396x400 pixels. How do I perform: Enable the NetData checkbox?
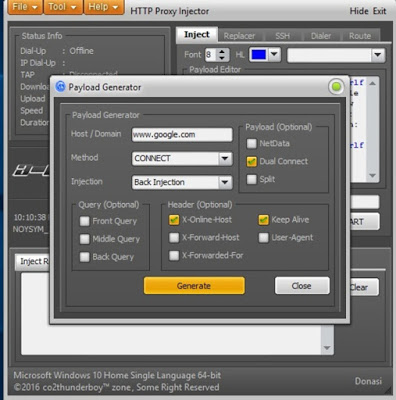[251, 144]
